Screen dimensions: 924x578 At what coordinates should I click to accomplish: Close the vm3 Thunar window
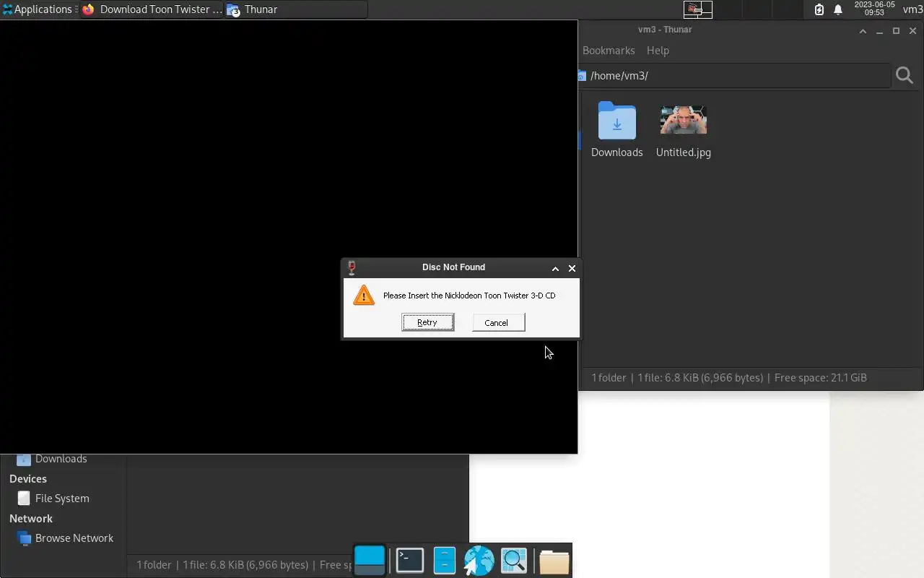tap(912, 30)
